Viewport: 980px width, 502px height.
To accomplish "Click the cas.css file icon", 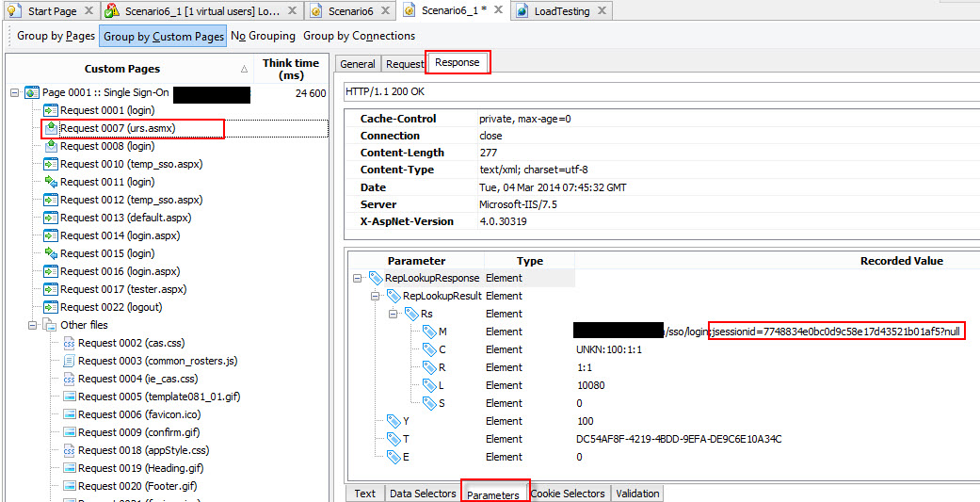I will click(x=69, y=344).
